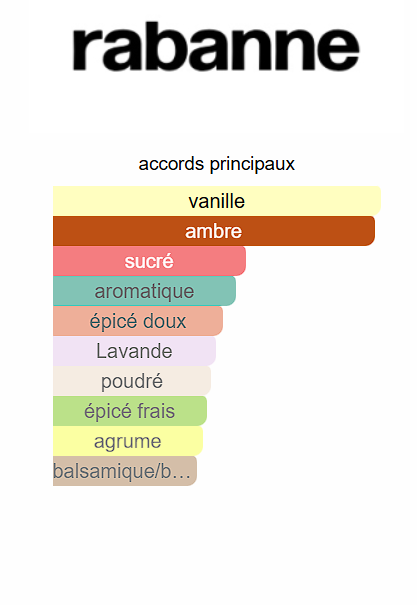Select the accords principaux heading
Image resolution: width=417 pixels, height=605 pixels.
pos(217,164)
